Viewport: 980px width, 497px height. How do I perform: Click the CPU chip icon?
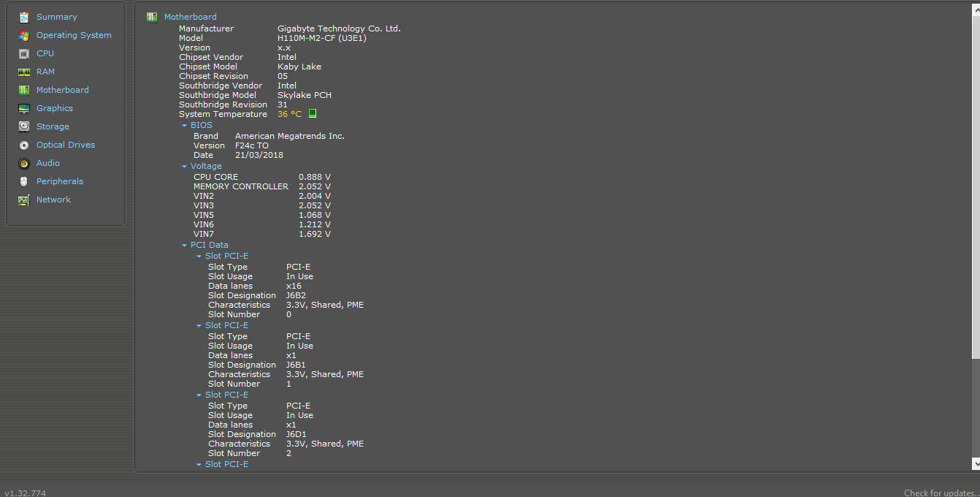click(x=24, y=53)
